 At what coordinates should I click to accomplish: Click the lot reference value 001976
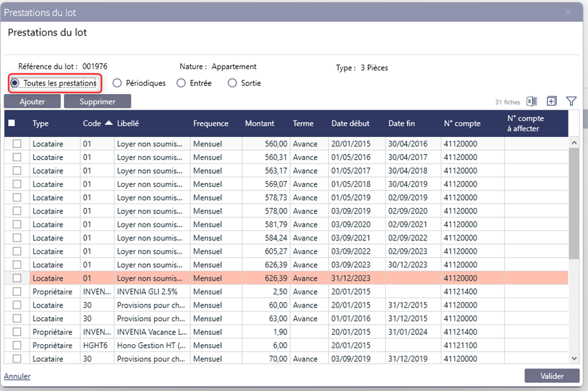tap(95, 67)
